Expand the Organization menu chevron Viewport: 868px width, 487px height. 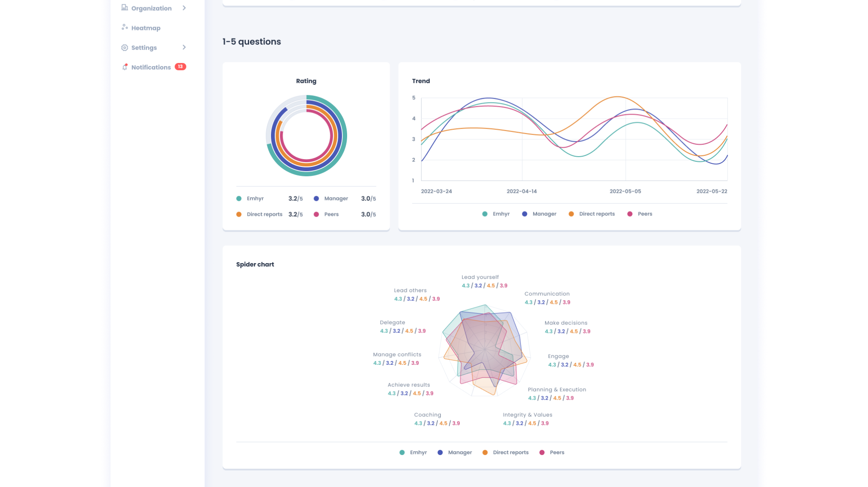point(184,8)
